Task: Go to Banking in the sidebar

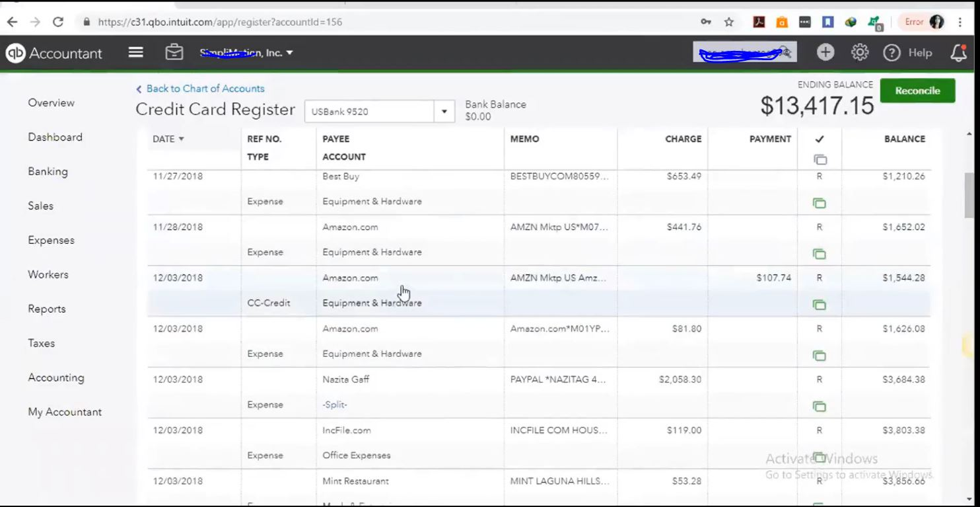Action: click(x=48, y=171)
